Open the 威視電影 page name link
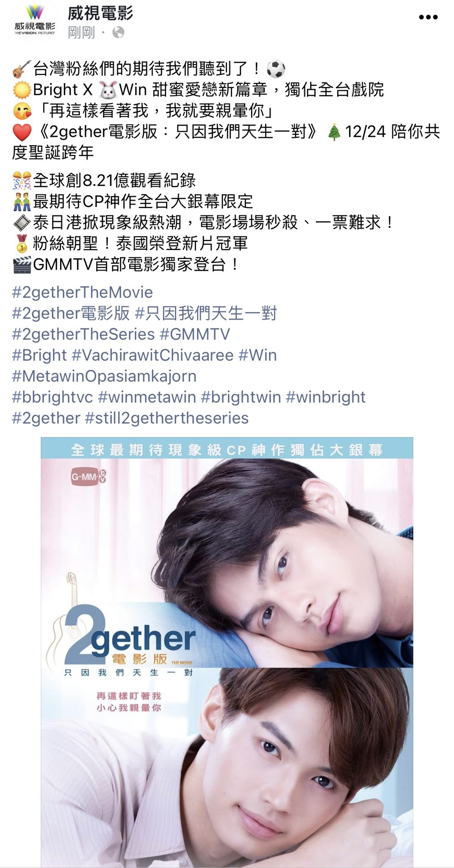 pyautogui.click(x=100, y=13)
